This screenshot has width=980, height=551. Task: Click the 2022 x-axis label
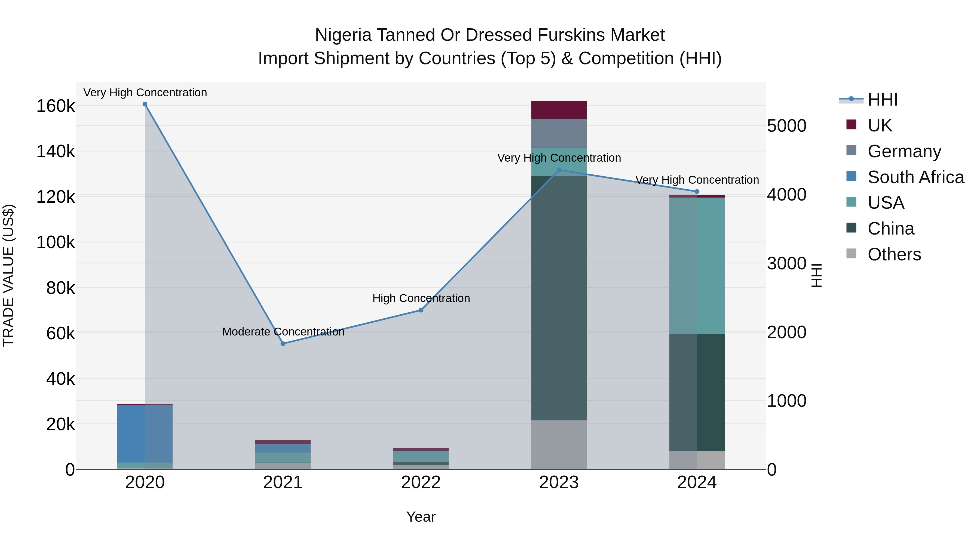click(421, 482)
